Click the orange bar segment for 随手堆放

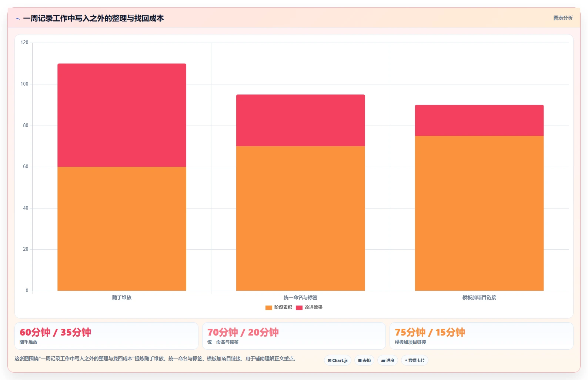[122, 229]
